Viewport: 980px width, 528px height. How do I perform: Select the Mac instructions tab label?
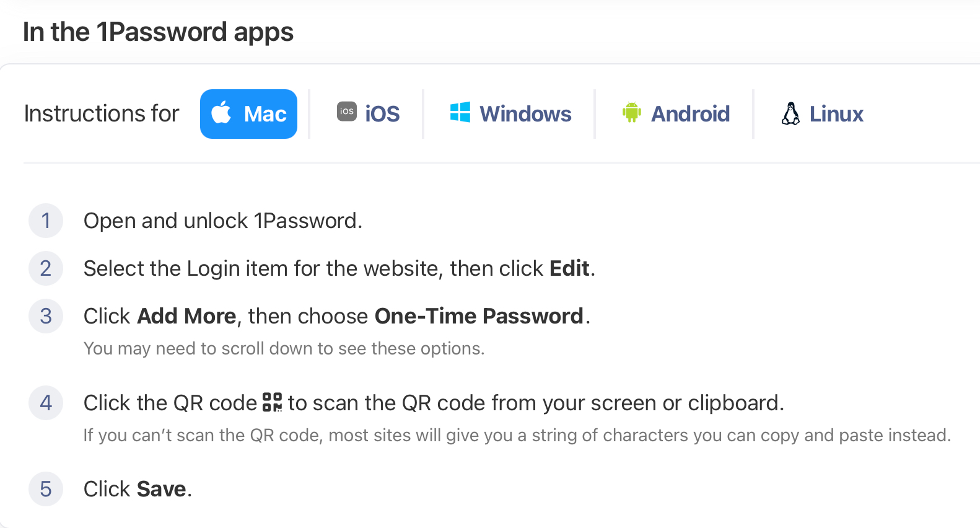click(x=265, y=114)
